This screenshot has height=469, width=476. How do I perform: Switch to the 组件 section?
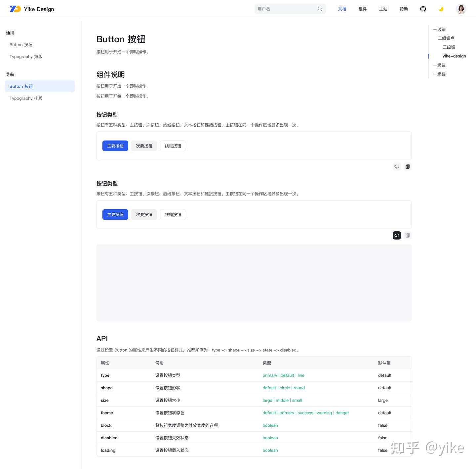pyautogui.click(x=362, y=9)
